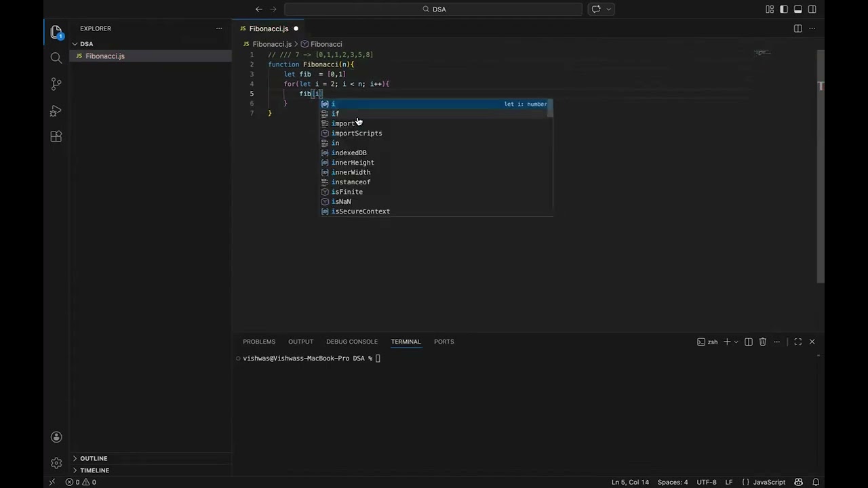The width and height of the screenshot is (868, 488).
Task: Switch to the Terminal panel tab
Action: tap(406, 342)
